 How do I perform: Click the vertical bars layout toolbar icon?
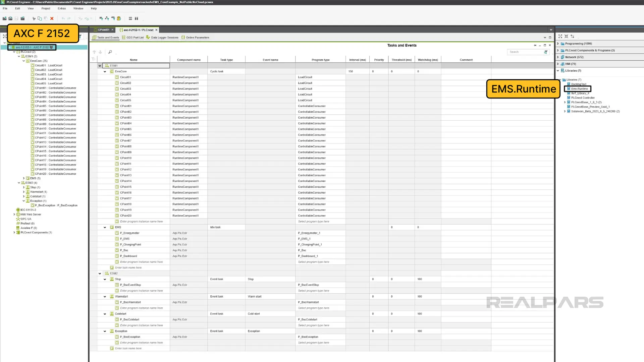[x=137, y=18]
